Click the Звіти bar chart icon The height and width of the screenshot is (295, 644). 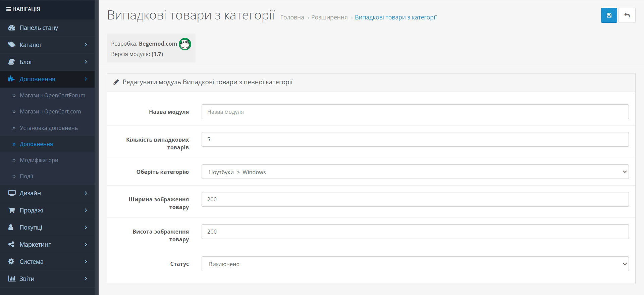[x=12, y=279]
